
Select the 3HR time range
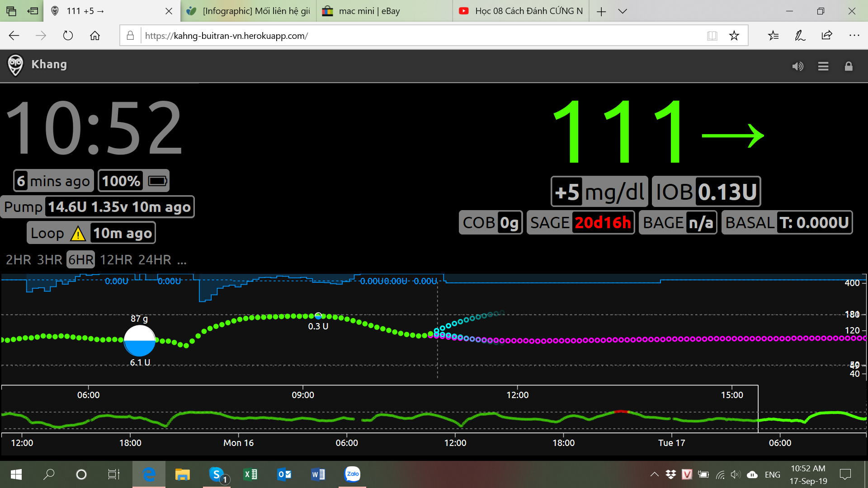(50, 260)
